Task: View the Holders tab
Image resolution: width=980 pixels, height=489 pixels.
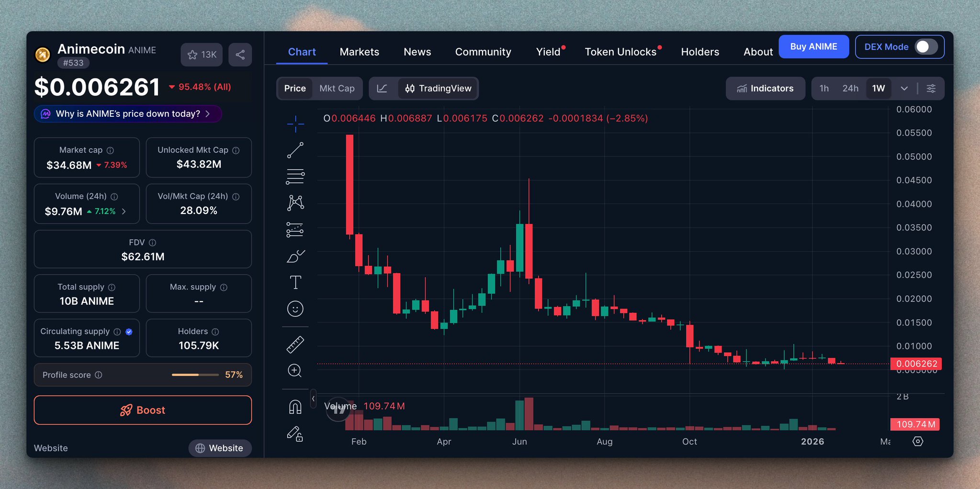Action: pos(700,52)
